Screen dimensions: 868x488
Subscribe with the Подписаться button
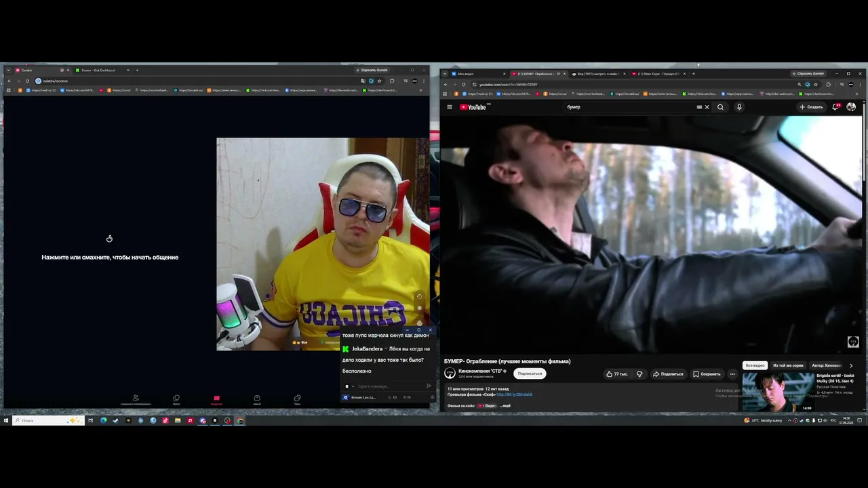(x=530, y=373)
